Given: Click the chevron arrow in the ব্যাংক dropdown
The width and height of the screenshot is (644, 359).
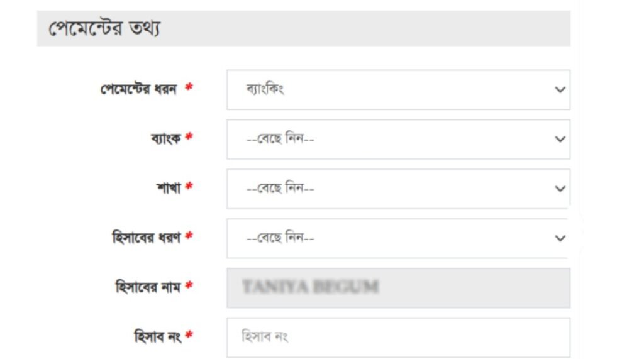Looking at the screenshot, I should (x=560, y=140).
